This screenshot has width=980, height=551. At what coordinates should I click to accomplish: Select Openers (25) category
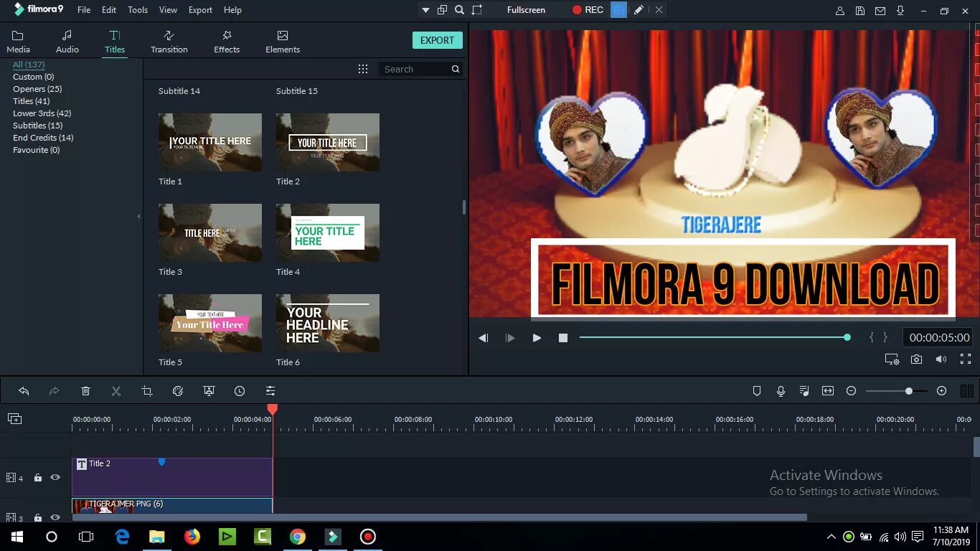coord(37,89)
